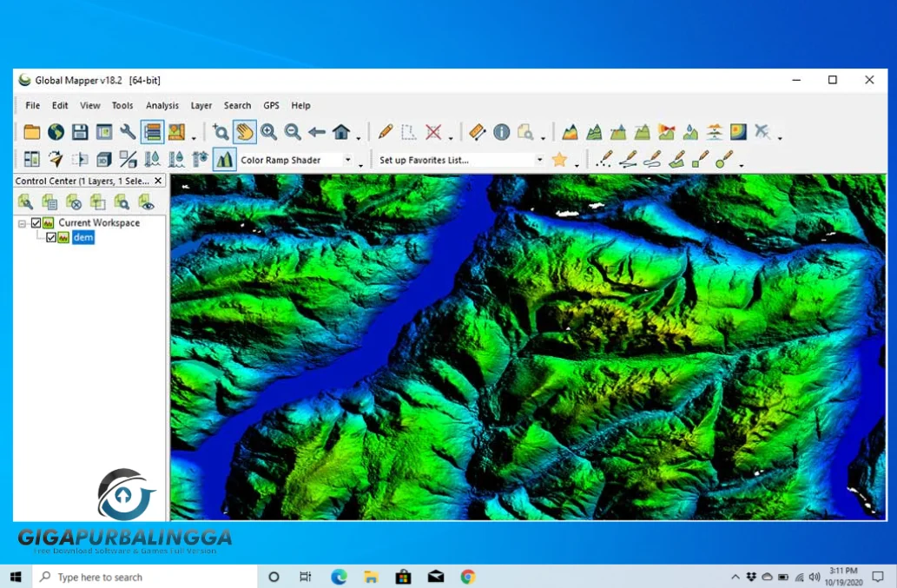Close the Control Center panel
Image resolution: width=897 pixels, height=588 pixels.
point(158,181)
